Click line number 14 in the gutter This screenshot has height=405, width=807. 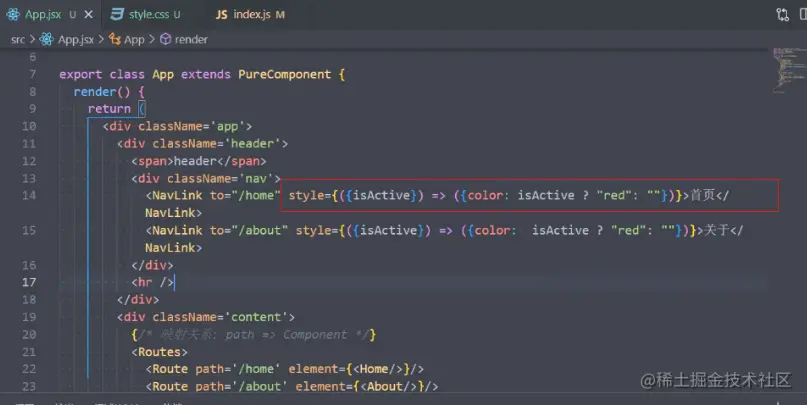click(x=29, y=195)
